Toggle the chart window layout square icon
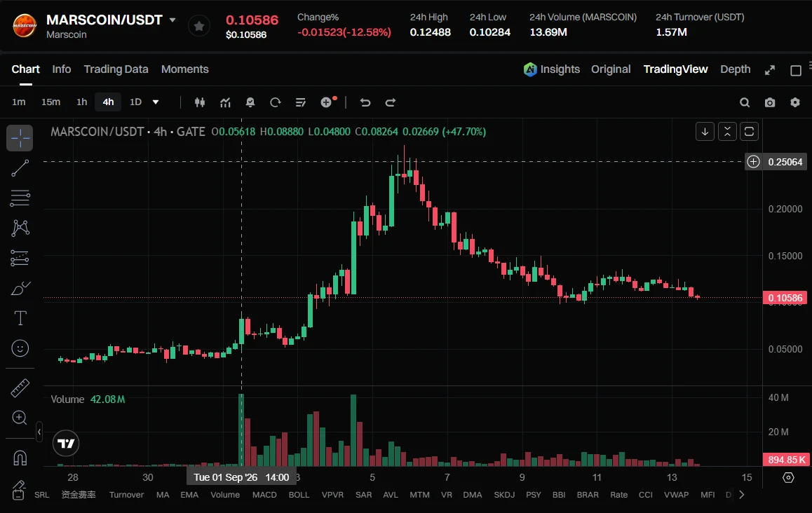The image size is (812, 513). tap(796, 70)
